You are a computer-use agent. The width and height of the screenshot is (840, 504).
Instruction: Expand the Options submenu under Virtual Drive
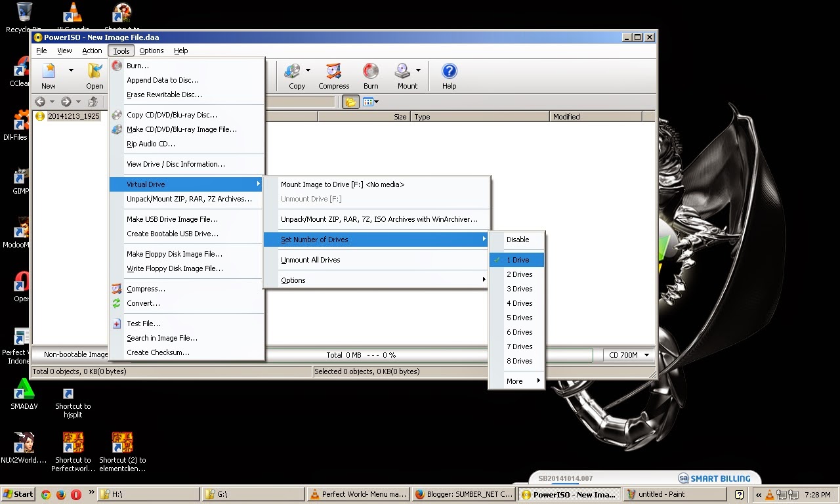click(x=377, y=280)
